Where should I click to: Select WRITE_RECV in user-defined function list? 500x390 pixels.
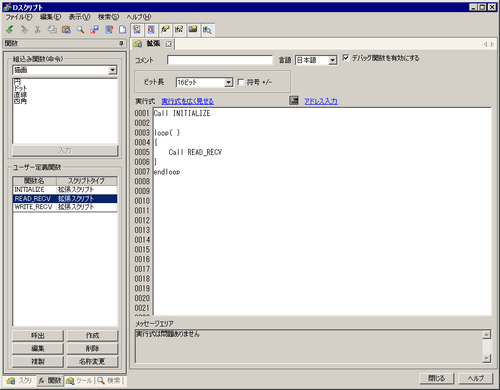(65, 207)
